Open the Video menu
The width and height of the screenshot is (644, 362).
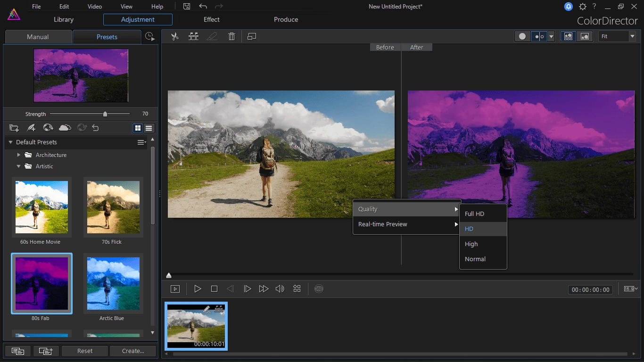click(95, 7)
